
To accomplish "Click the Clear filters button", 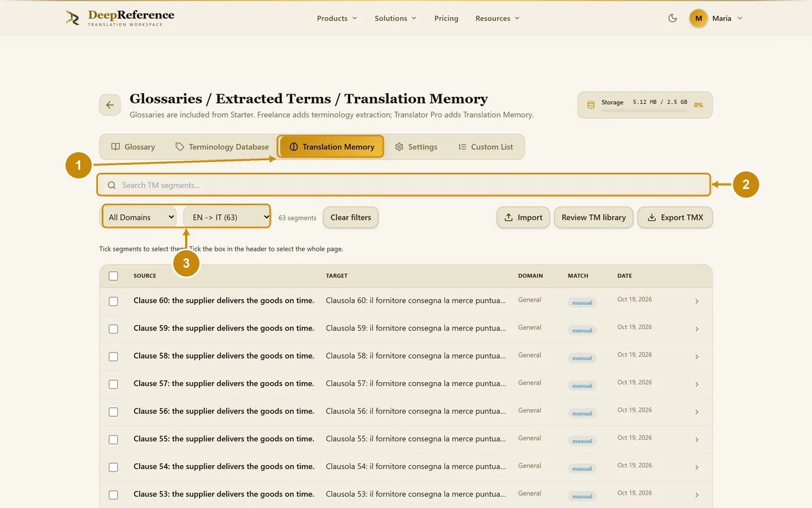I will 351,217.
